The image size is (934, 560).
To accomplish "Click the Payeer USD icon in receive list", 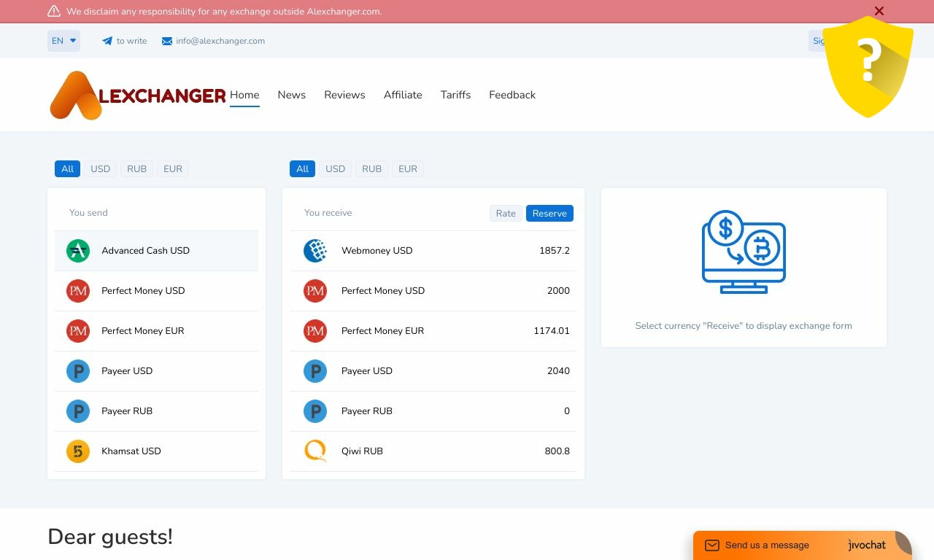I will pos(315,371).
